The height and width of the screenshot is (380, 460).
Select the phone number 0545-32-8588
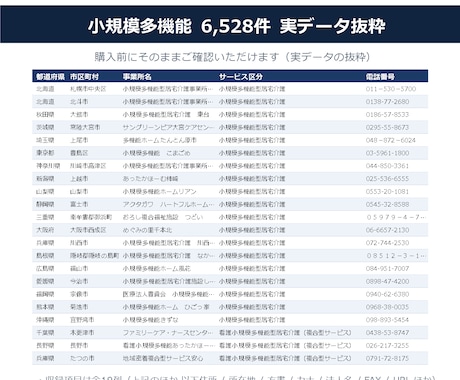coord(387,204)
